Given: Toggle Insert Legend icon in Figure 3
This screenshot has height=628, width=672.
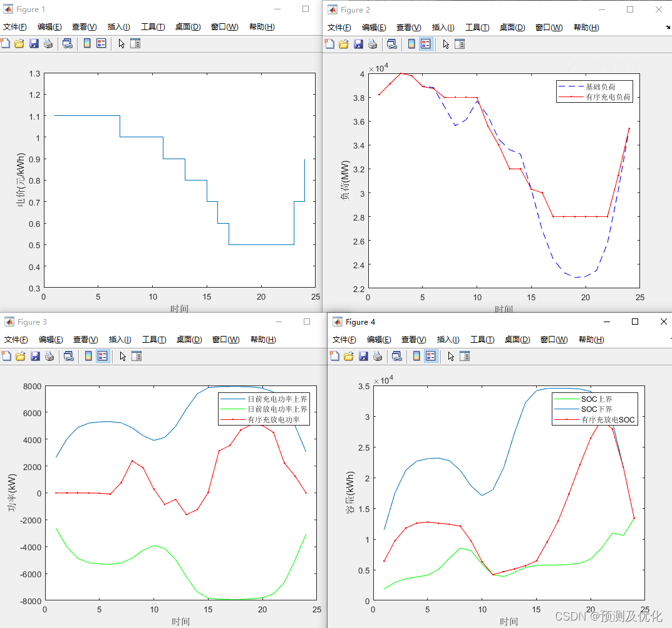Looking at the screenshot, I should pos(103,356).
